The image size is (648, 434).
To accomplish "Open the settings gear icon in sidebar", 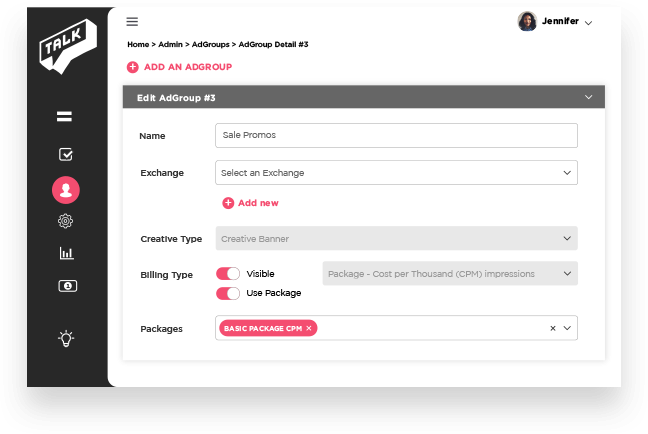I will (65, 221).
